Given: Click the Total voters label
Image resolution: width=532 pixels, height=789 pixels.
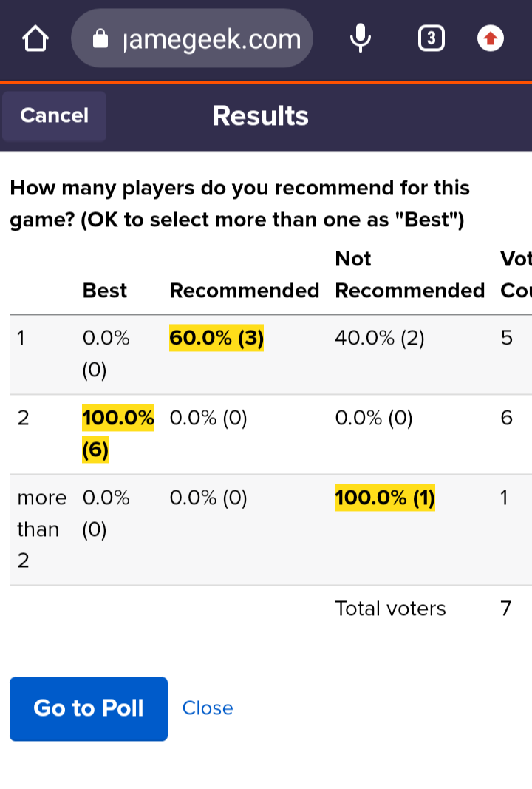Looking at the screenshot, I should 391,609.
